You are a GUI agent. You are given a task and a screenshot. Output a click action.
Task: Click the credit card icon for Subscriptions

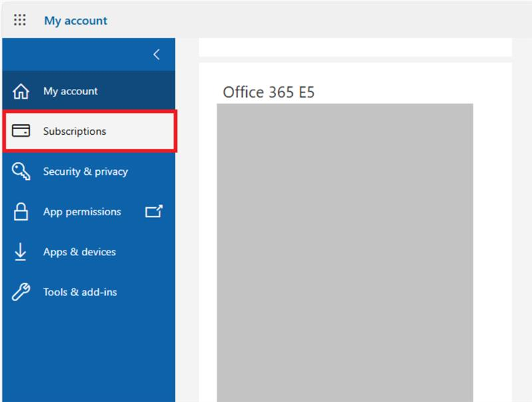tap(21, 131)
